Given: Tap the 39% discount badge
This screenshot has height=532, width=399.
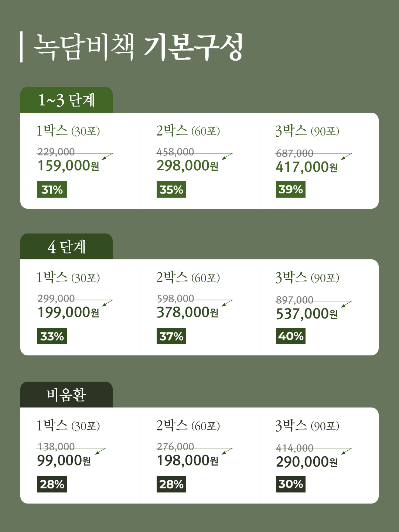Looking at the screenshot, I should [x=291, y=190].
